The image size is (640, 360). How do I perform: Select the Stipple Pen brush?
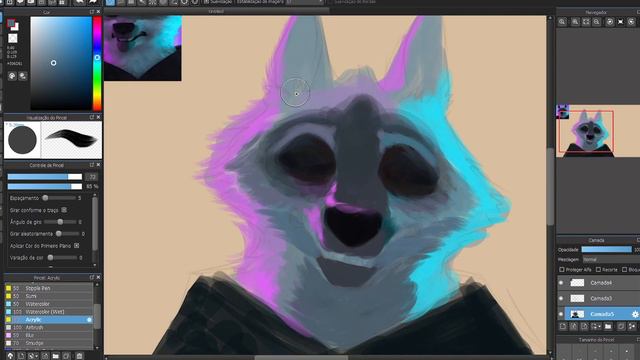[49, 288]
